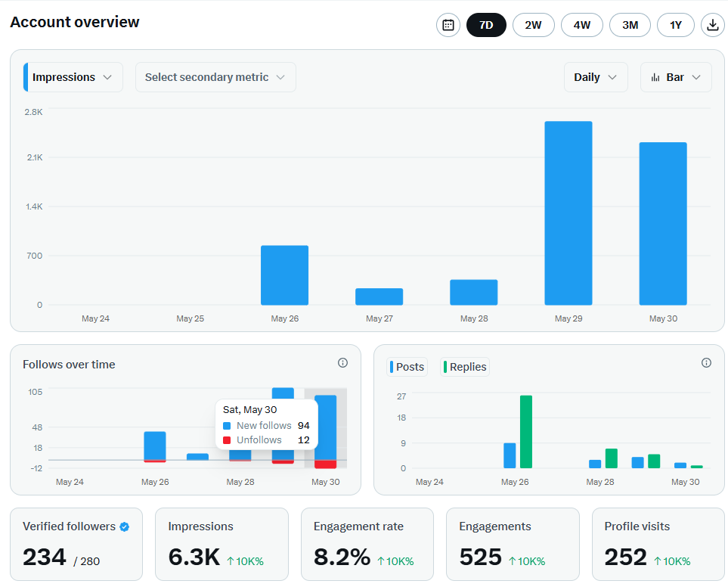Click the May 25 x-axis label
The image size is (728, 587).
[x=190, y=318]
